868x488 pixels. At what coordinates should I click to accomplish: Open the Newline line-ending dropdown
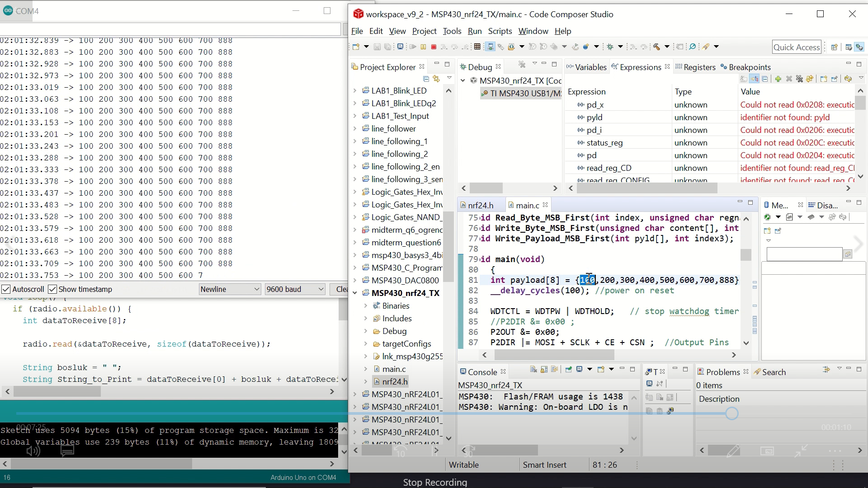point(230,289)
